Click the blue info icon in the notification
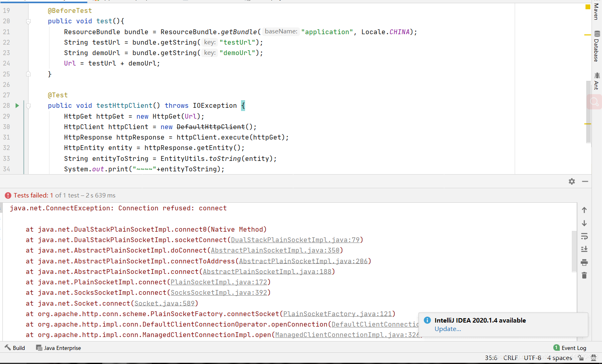This screenshot has width=602, height=364. 427,320
